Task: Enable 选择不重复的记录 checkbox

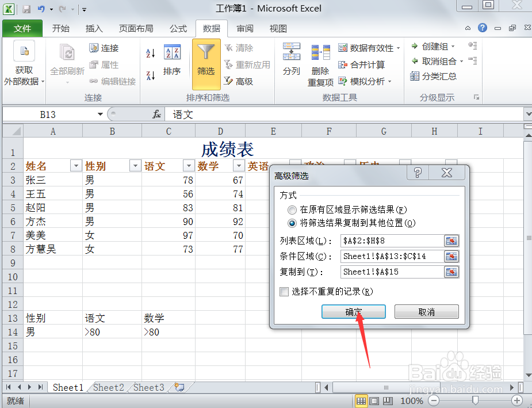Action: coord(284,292)
